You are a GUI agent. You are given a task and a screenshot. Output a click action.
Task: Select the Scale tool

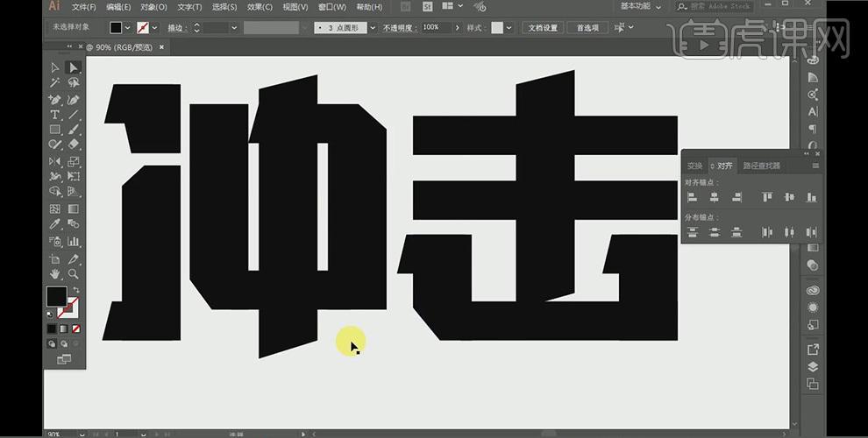(73, 161)
